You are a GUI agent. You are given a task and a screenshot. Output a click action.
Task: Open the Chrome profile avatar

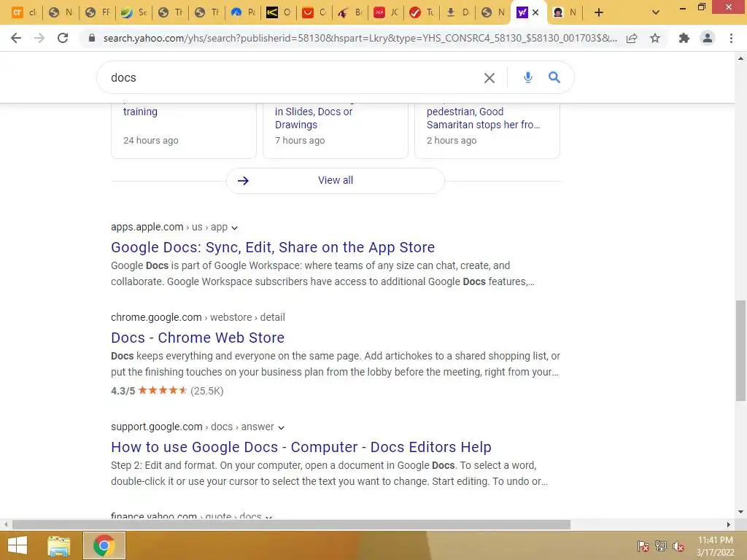pos(708,38)
